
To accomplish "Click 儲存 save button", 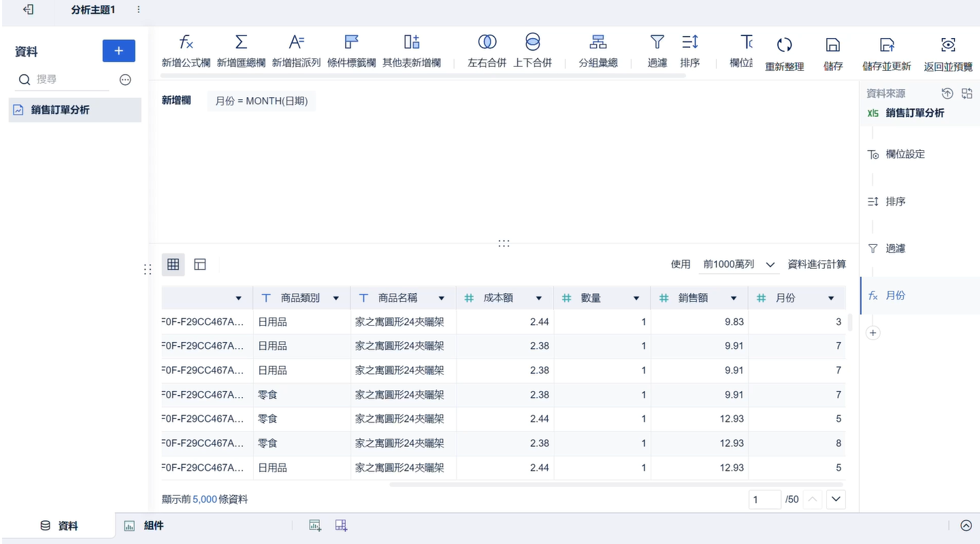I will coord(833,54).
